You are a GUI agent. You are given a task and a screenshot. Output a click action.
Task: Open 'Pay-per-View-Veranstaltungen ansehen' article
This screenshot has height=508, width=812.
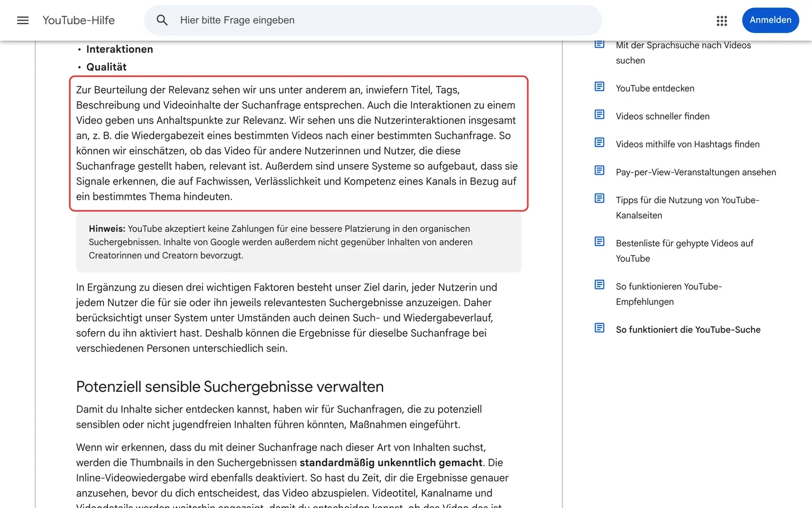(x=696, y=172)
